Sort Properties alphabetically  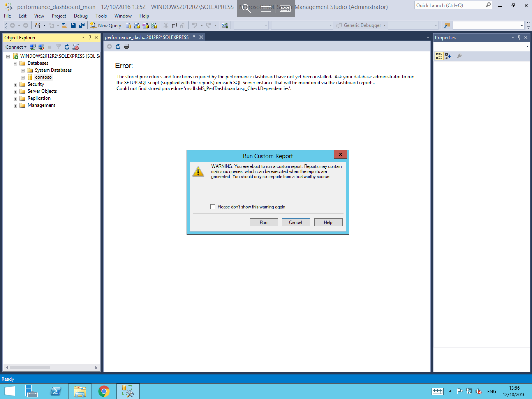point(448,56)
